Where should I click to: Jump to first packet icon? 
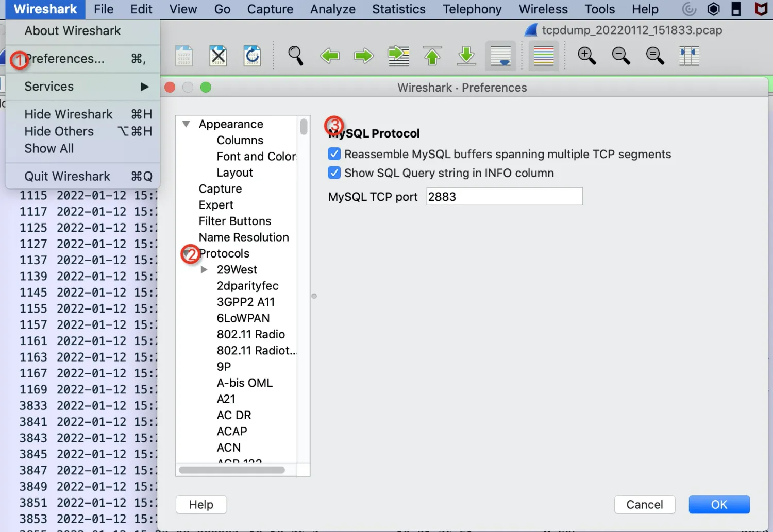pos(432,56)
